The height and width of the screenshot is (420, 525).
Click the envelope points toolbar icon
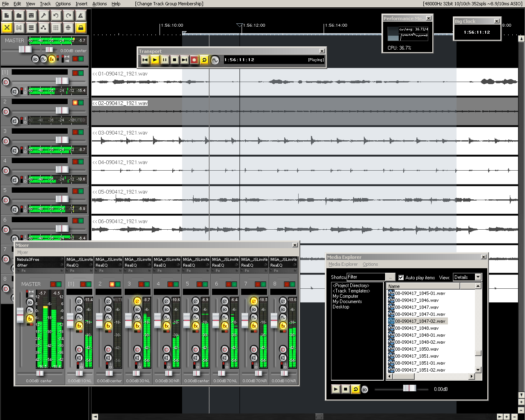(43, 28)
